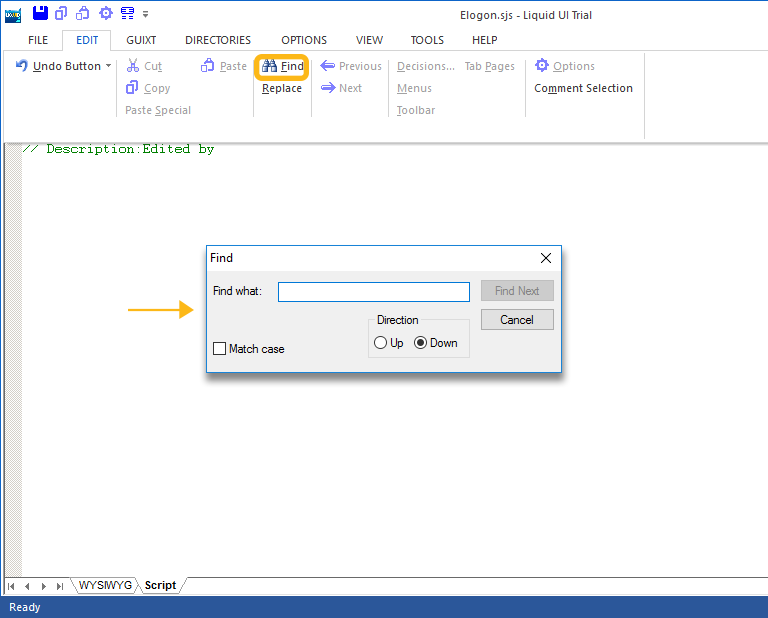Enable the Match case checkbox
This screenshot has height=618, width=768.
[x=220, y=349]
